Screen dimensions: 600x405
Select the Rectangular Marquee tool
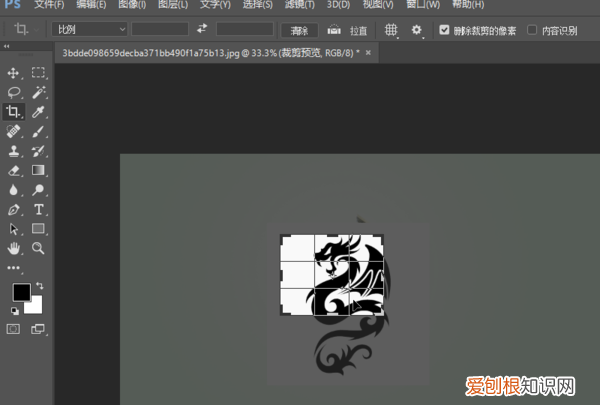tap(38, 72)
